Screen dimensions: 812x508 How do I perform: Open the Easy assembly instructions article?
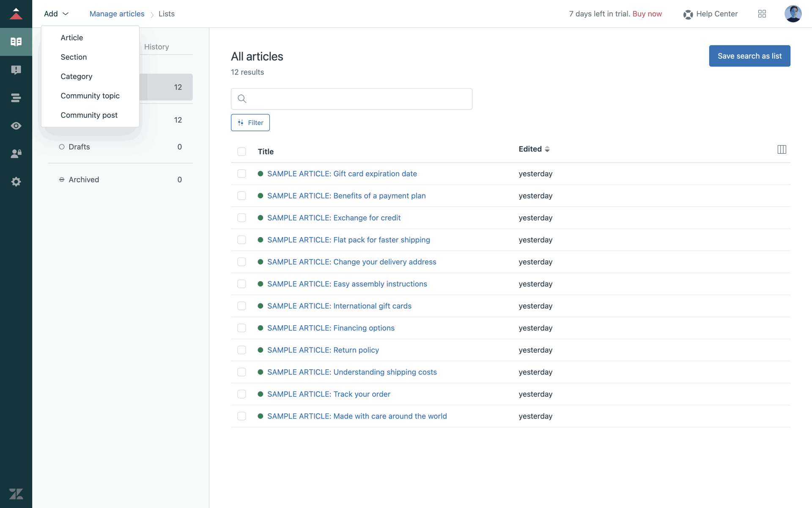click(347, 284)
